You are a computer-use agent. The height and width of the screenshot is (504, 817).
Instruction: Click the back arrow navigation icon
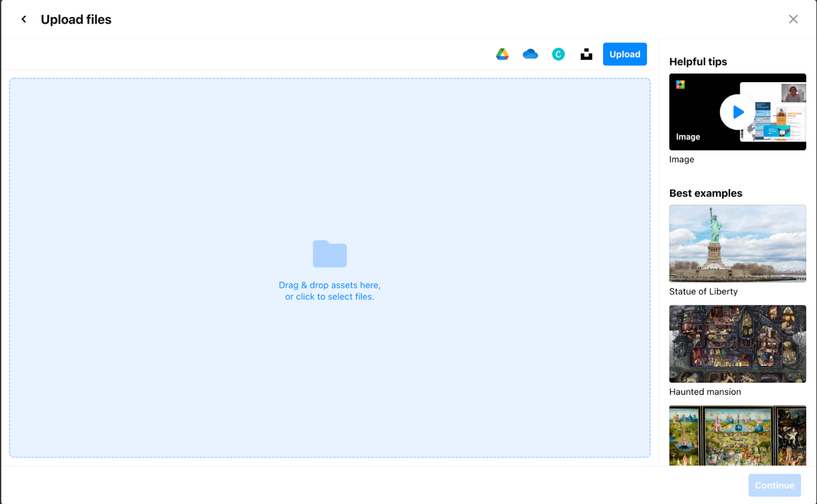pyautogui.click(x=24, y=19)
